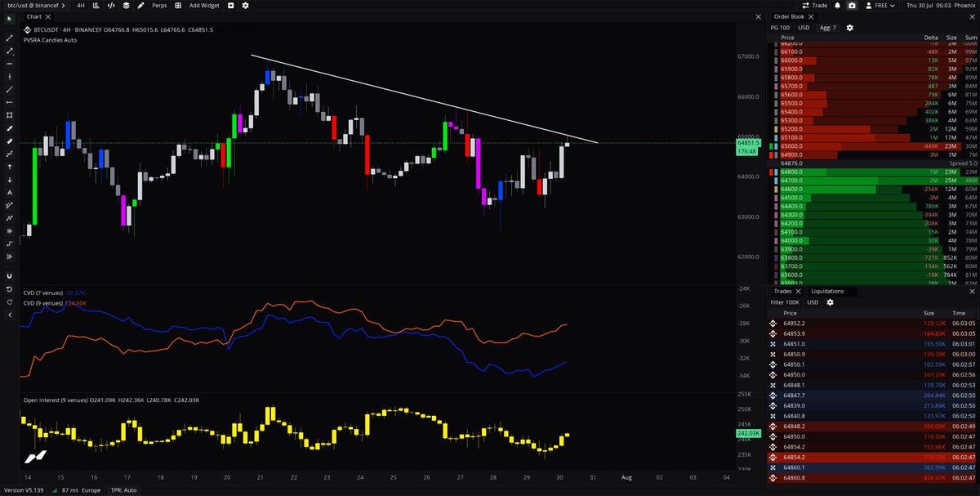Open the btc/usd @ binancef symbol selector
This screenshot has height=496, width=980.
pyautogui.click(x=35, y=5)
